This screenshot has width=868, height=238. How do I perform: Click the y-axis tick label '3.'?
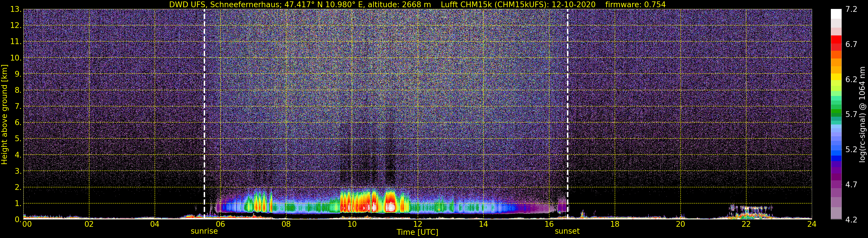click(x=18, y=171)
